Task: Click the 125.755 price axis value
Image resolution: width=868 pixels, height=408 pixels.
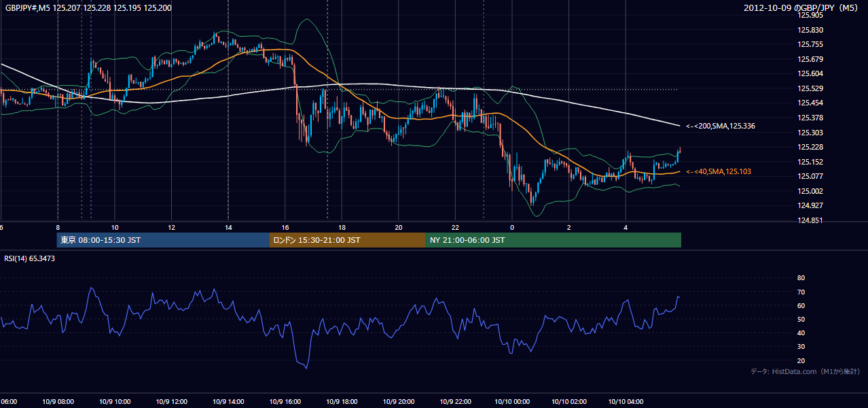Action: 810,44
